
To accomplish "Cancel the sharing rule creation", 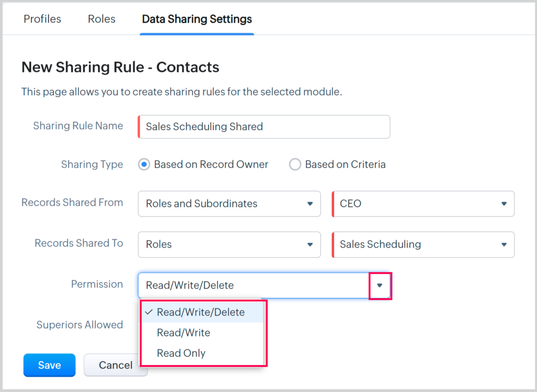I will click(115, 365).
